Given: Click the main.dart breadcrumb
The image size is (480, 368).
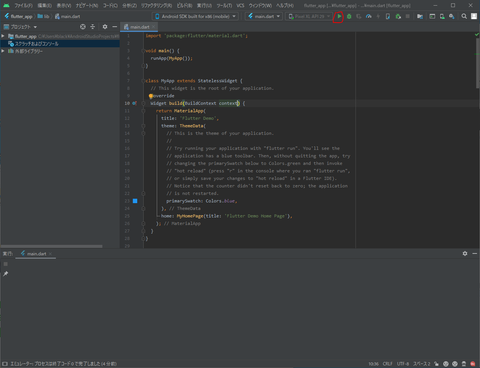Looking at the screenshot, I should click(67, 16).
